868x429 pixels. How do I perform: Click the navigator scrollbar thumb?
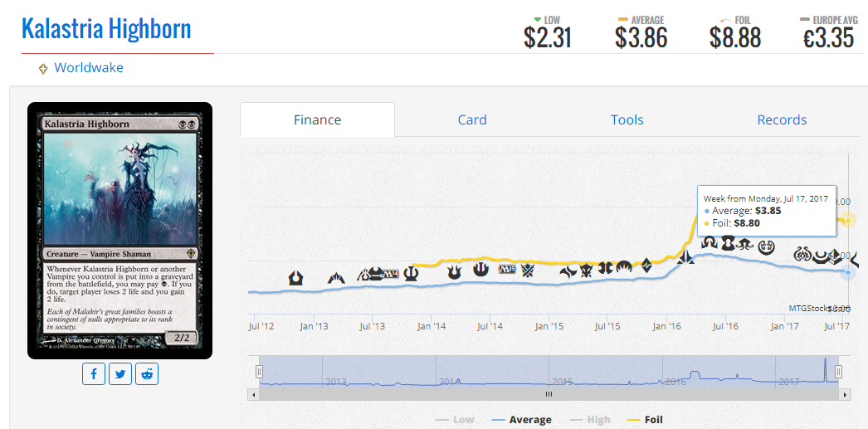[549, 395]
